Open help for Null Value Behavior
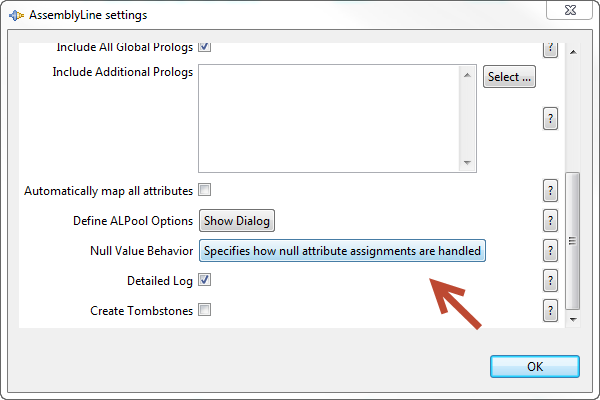Screen dimensions: 600x400 click(550, 251)
